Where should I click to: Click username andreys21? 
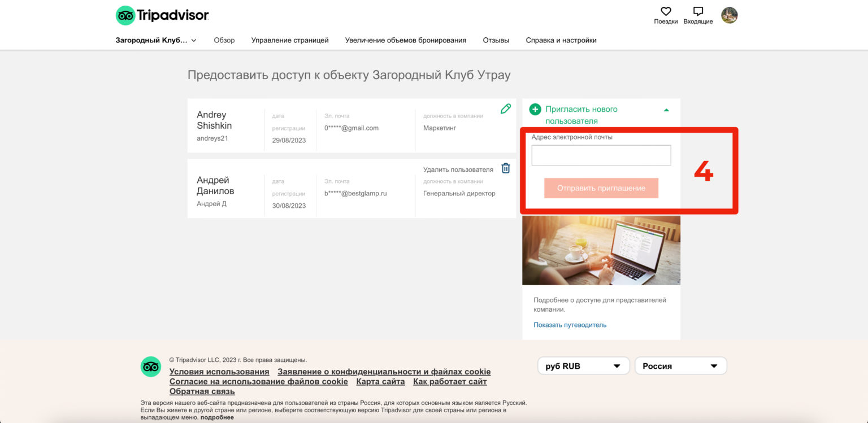click(212, 138)
